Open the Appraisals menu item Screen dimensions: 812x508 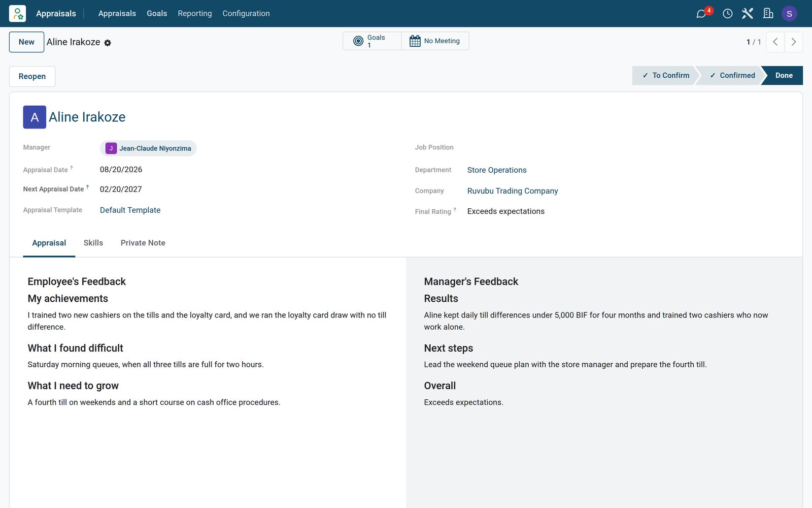[117, 14]
